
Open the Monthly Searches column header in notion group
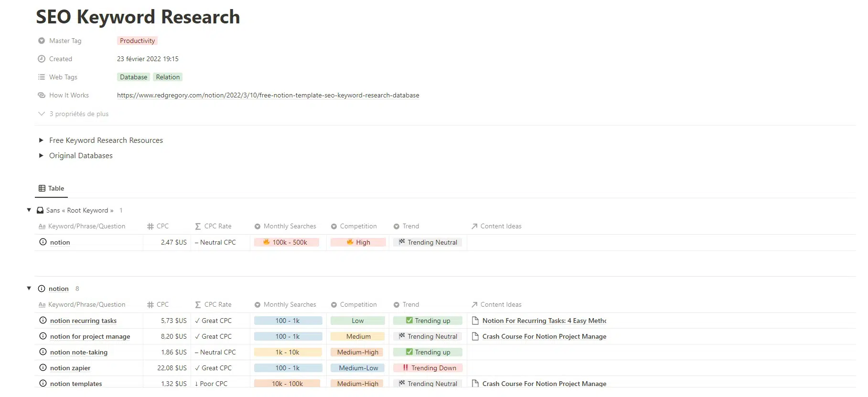coord(289,305)
